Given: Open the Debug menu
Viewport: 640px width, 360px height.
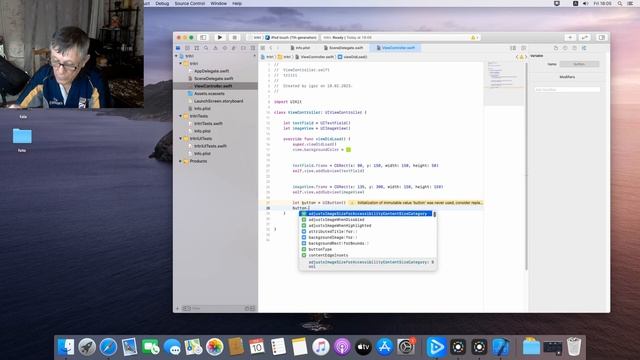Looking at the screenshot, I should click(x=162, y=3).
